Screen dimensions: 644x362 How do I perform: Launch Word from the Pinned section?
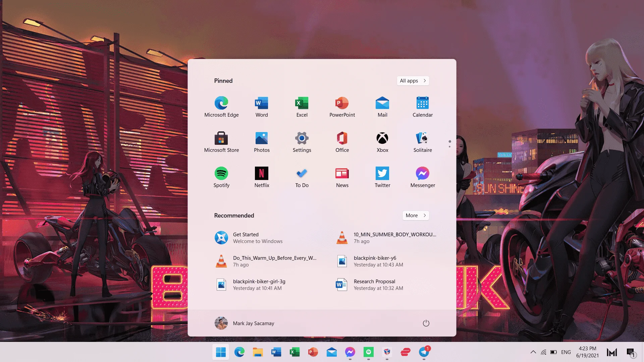(x=262, y=107)
